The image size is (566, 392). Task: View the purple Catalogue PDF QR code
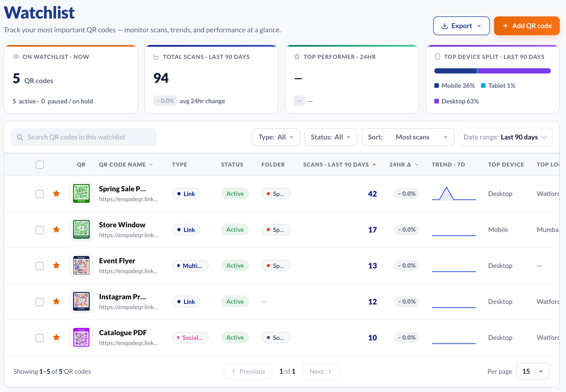tap(81, 337)
